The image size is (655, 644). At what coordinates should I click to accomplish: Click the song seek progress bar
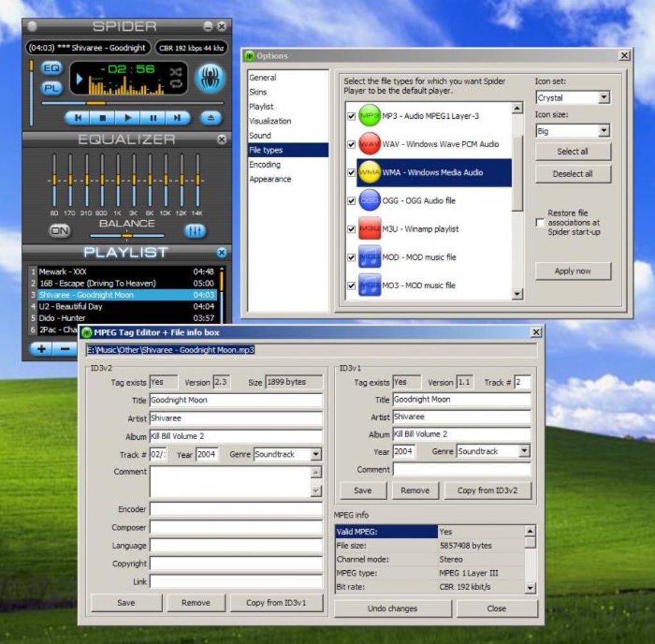coord(132,103)
